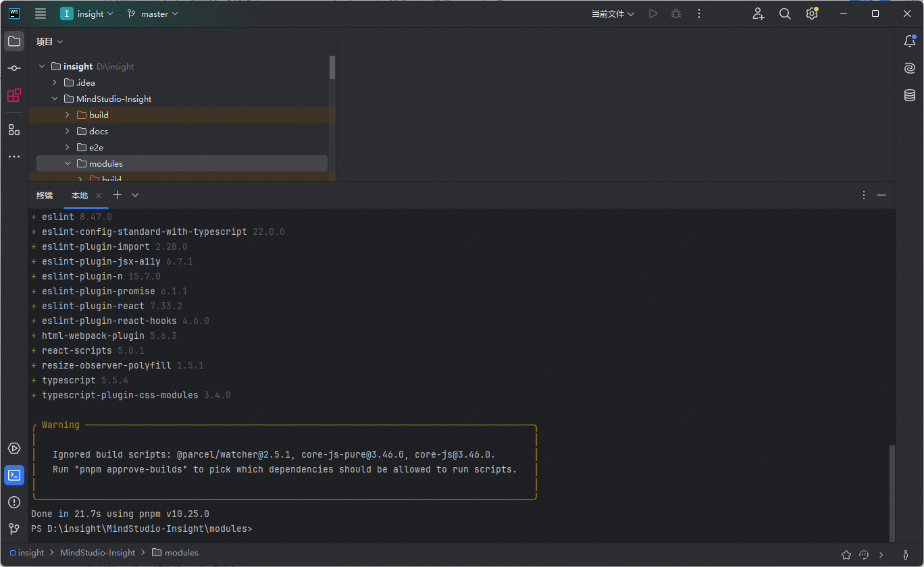Screen dimensions: 924x567
Task: Open the Services tool window
Action: point(14,448)
